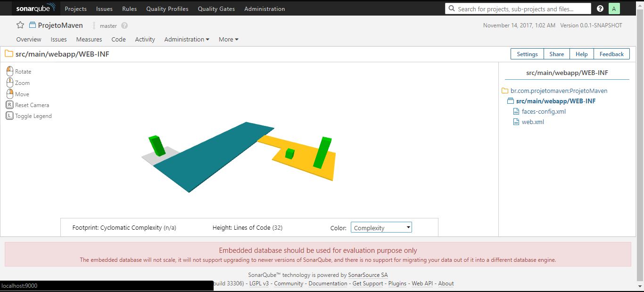Select the green building on the gray platform

pyautogui.click(x=157, y=145)
